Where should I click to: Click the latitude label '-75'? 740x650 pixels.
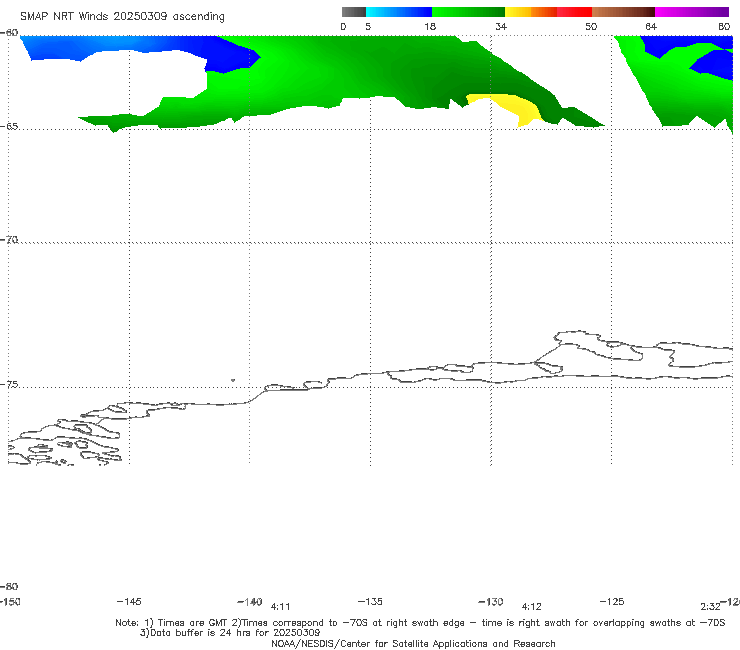pyautogui.click(x=9, y=385)
